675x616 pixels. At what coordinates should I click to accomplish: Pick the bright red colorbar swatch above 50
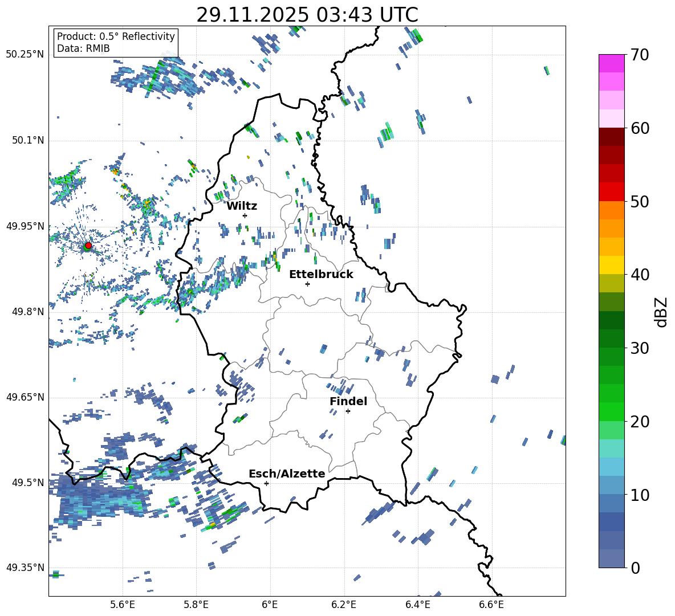click(612, 192)
